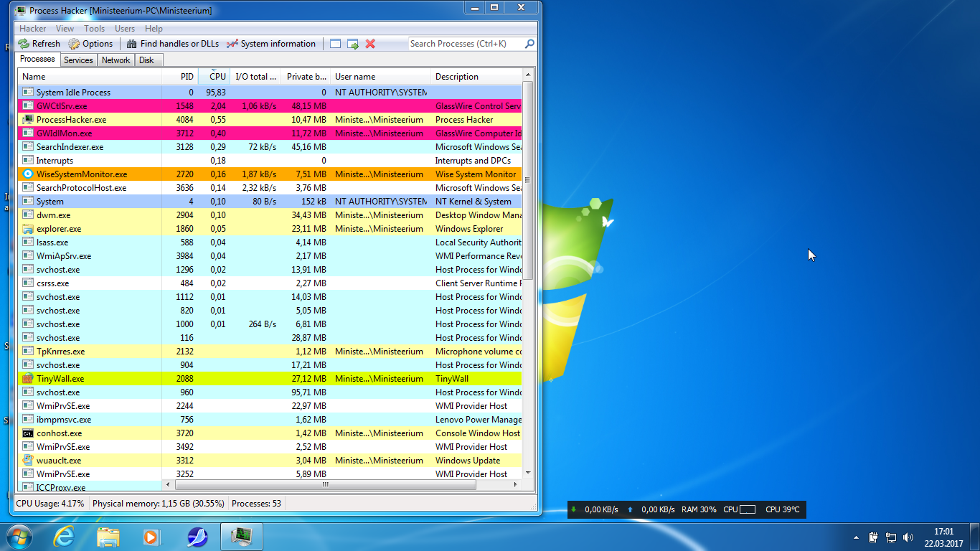The image size is (980, 551).
Task: Switch to the Network tab
Action: (116, 60)
